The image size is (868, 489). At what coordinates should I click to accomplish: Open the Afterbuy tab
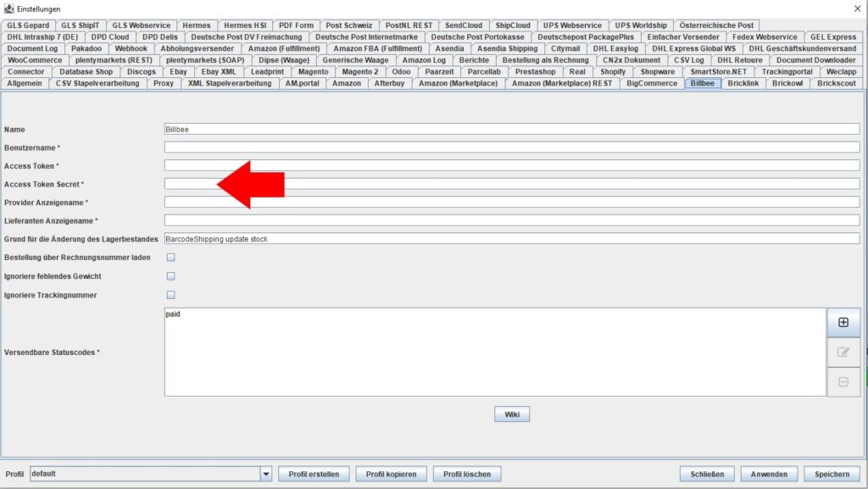(389, 84)
